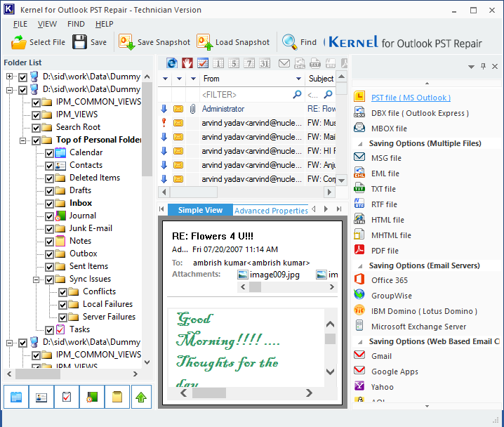Image resolution: width=504 pixels, height=427 pixels.
Task: Click the pin icon of the saving options pane
Action: tap(483, 66)
